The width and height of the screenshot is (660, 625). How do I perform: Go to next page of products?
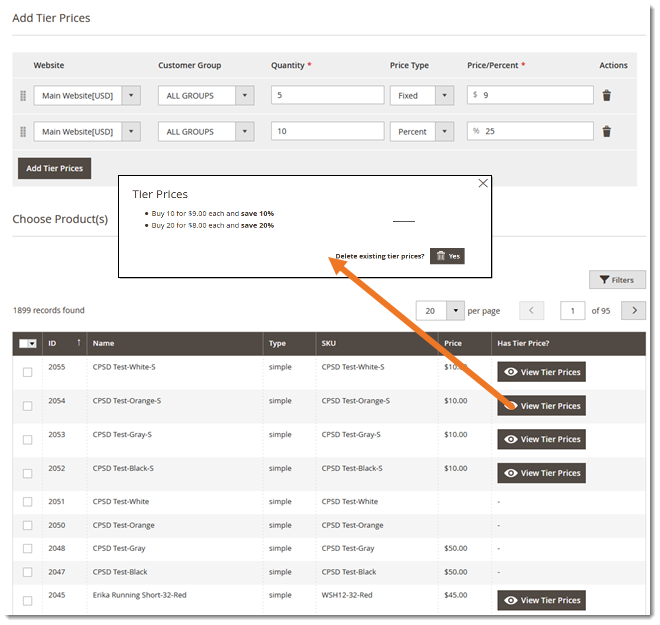(633, 311)
